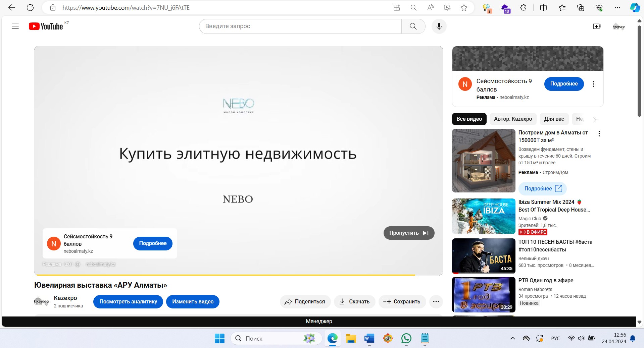644x348 pixels.
Task: Open ad options next to Подробнее
Action: [593, 84]
